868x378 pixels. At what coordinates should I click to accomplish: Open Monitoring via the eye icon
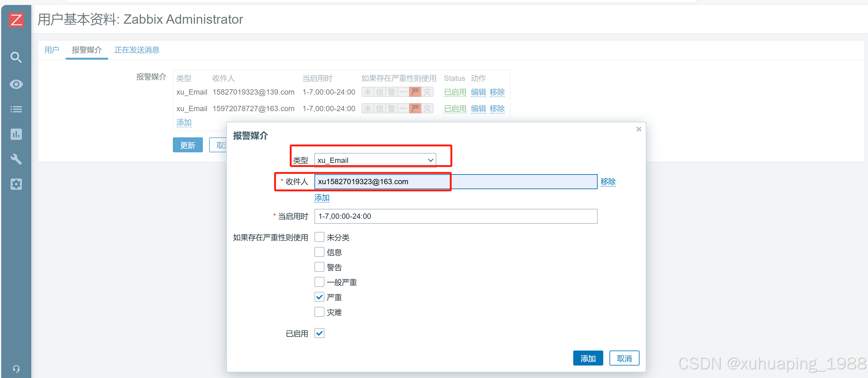(16, 84)
